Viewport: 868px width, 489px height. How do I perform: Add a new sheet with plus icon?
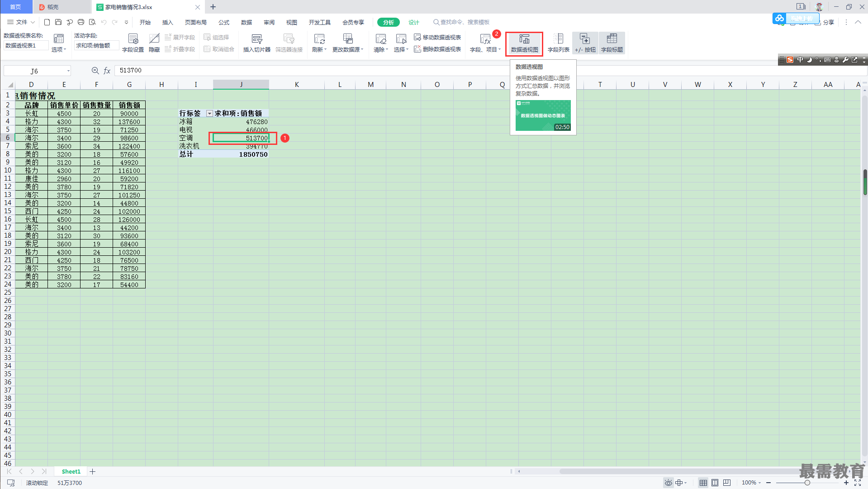point(93,471)
